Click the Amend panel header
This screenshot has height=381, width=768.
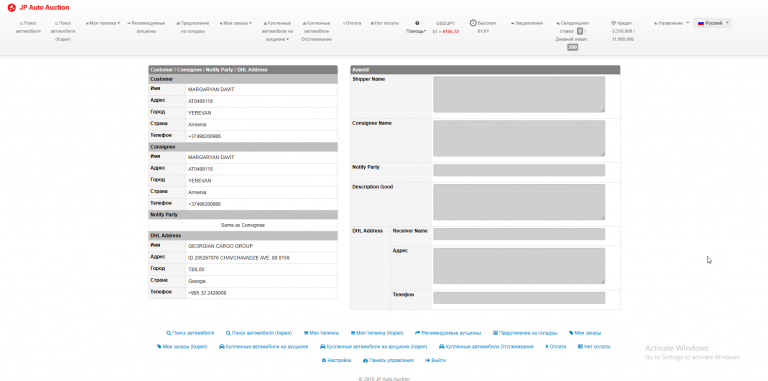pos(485,70)
